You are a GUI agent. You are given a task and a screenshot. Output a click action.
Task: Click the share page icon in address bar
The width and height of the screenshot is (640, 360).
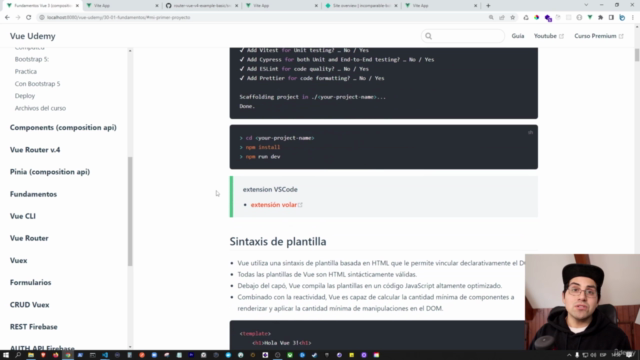(502, 18)
